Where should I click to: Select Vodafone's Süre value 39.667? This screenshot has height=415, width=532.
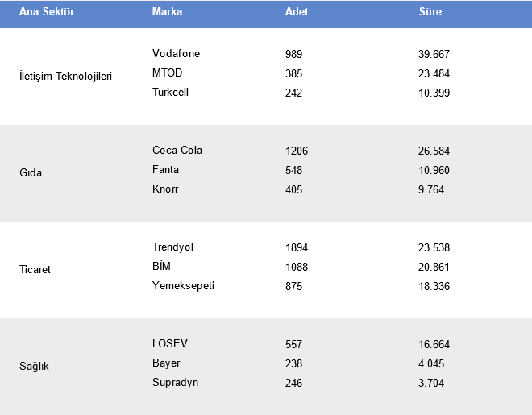(x=434, y=55)
